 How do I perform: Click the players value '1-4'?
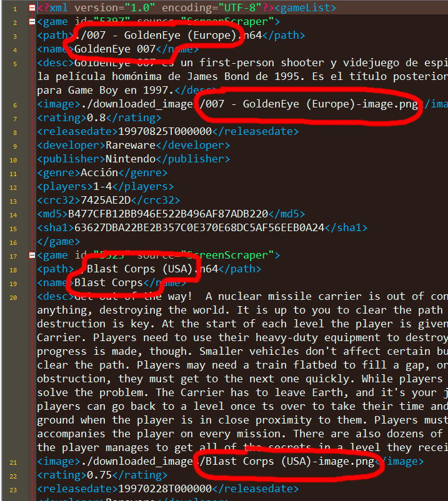tap(102, 186)
